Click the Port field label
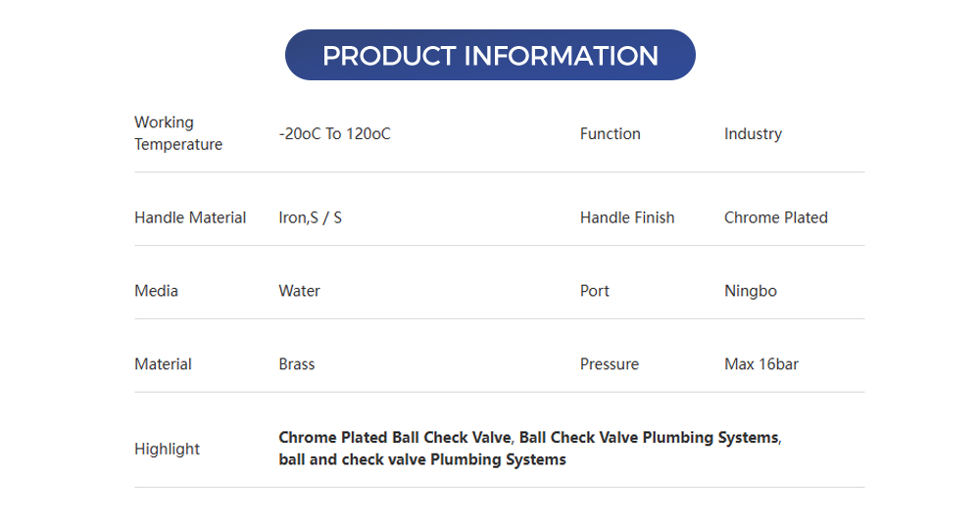 594,291
